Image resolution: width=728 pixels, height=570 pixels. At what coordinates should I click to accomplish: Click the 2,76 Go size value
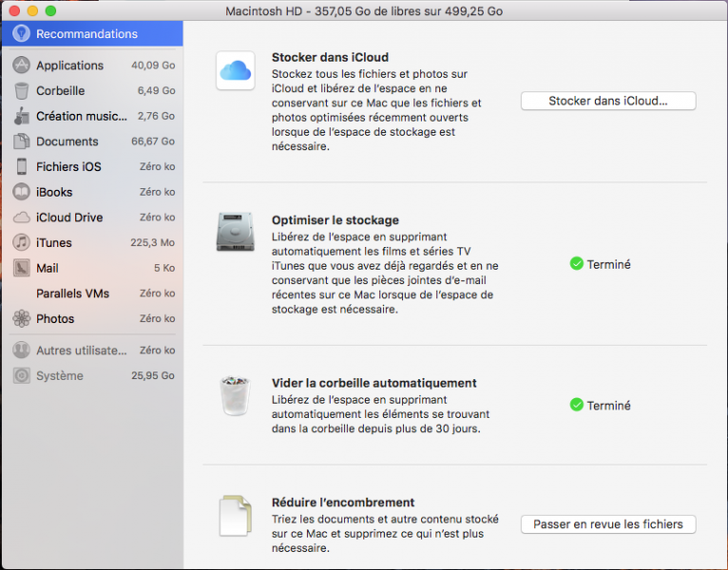[156, 116]
